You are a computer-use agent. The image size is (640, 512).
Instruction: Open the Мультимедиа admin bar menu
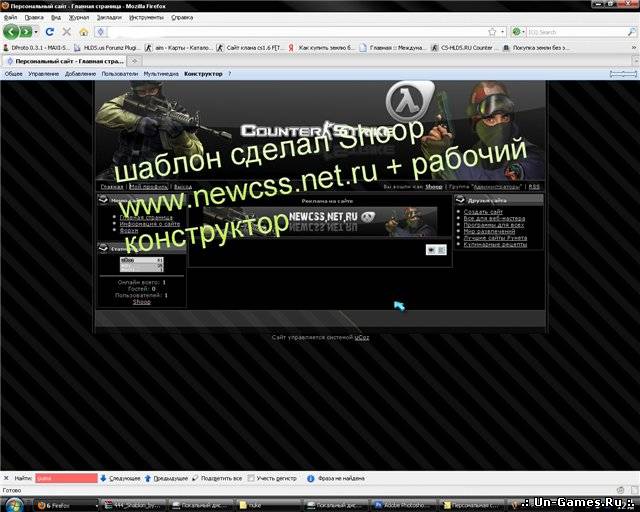click(x=161, y=74)
